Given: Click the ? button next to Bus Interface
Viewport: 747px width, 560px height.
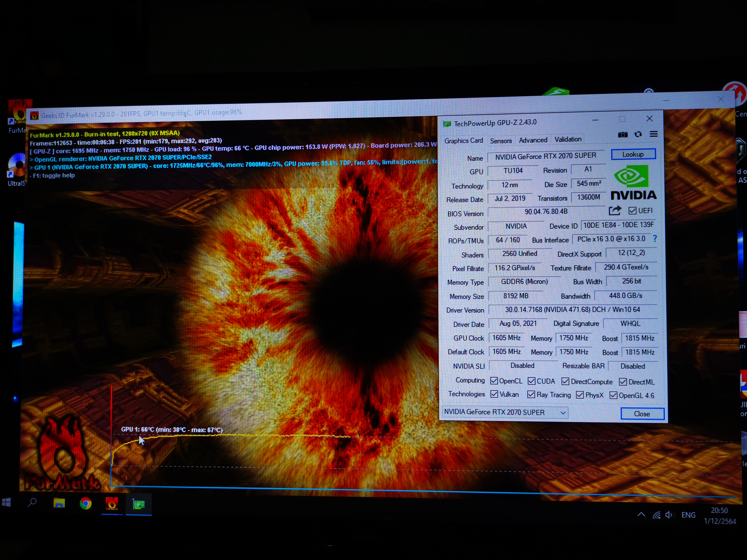Looking at the screenshot, I should pos(655,239).
